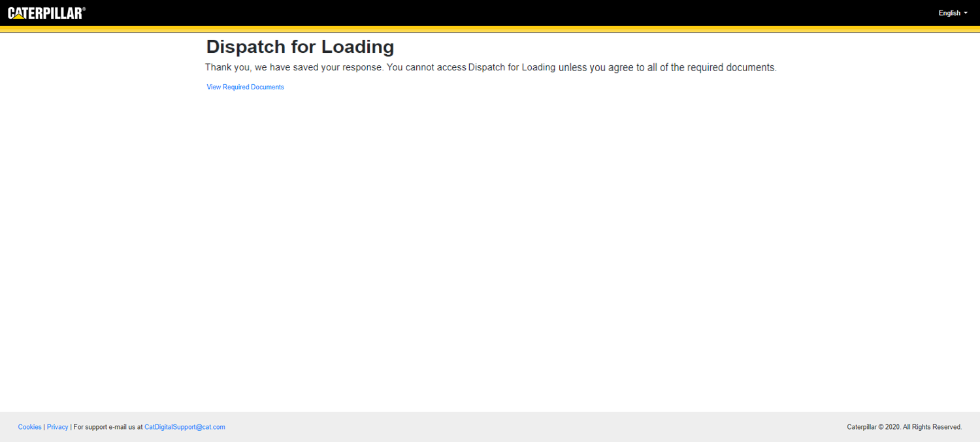980x442 pixels.
Task: Click the caret arrow beside English
Action: click(966, 13)
